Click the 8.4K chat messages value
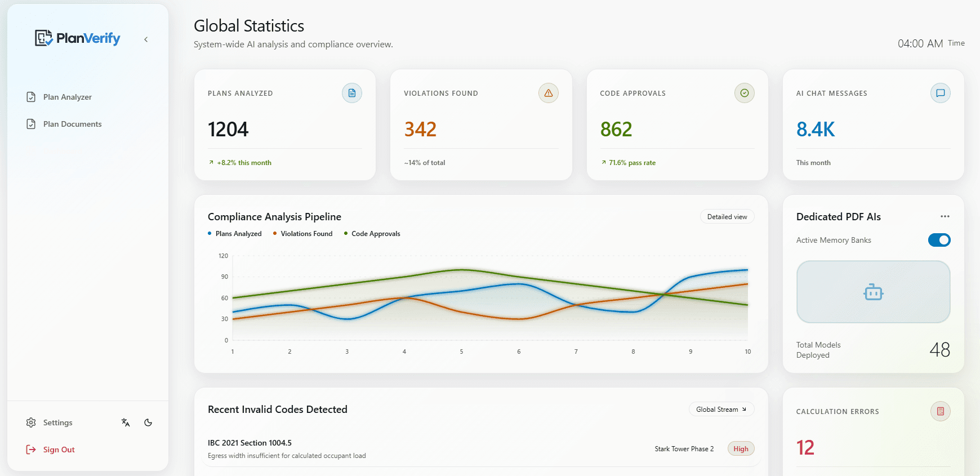 point(816,130)
